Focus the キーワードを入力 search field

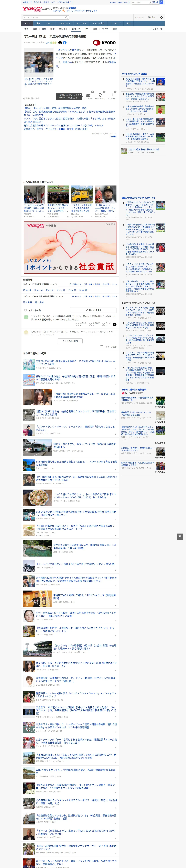(44, 18)
